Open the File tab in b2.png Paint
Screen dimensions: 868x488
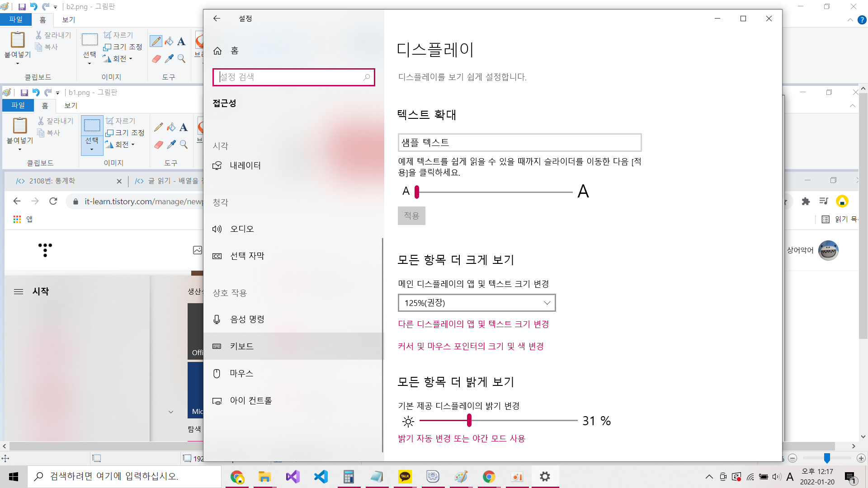point(16,19)
